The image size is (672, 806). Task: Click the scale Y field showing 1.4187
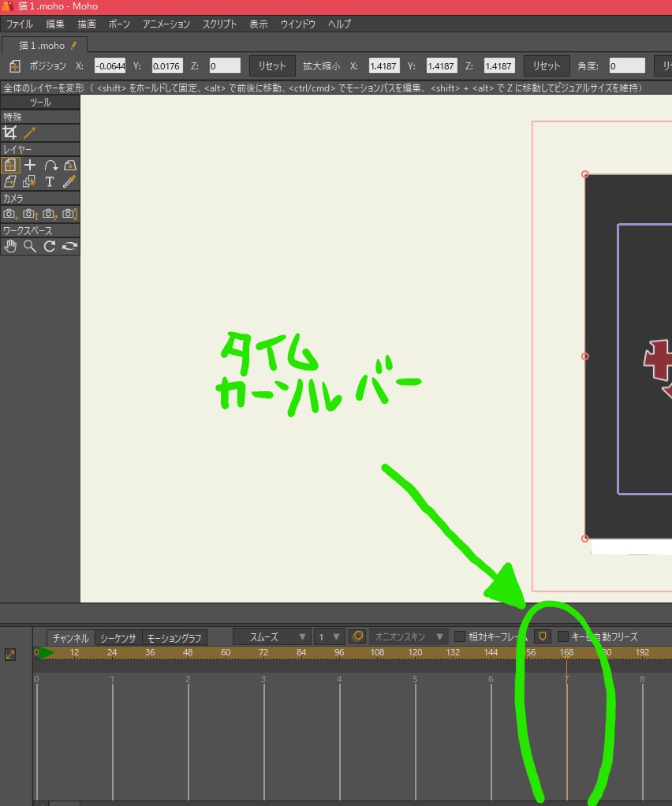click(442, 65)
